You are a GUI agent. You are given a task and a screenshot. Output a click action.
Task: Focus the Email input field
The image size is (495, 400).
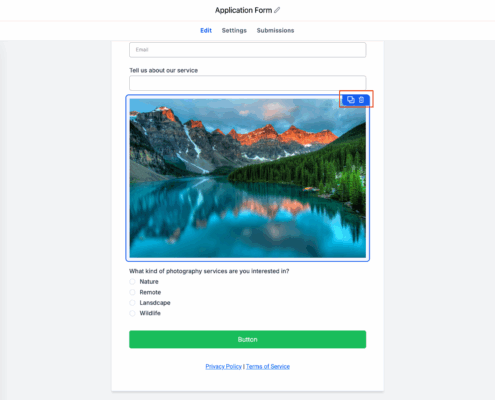click(x=248, y=50)
